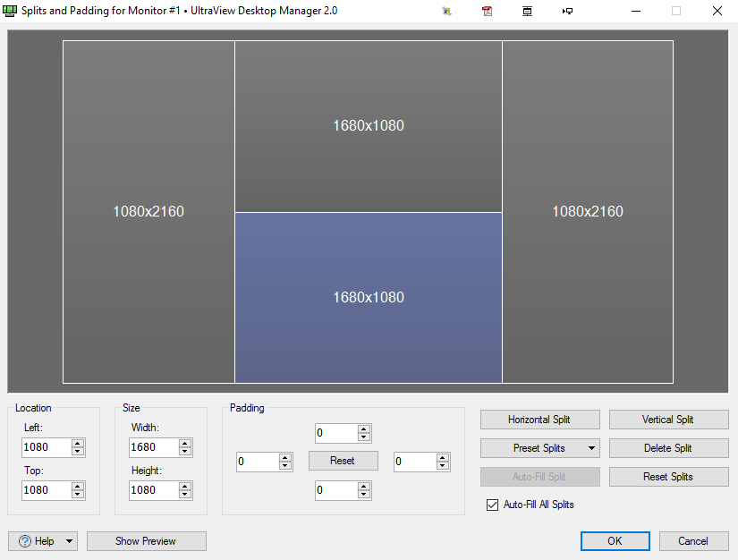Select the highlighted blue 1680x1080 split
738x560 pixels.
369,297
